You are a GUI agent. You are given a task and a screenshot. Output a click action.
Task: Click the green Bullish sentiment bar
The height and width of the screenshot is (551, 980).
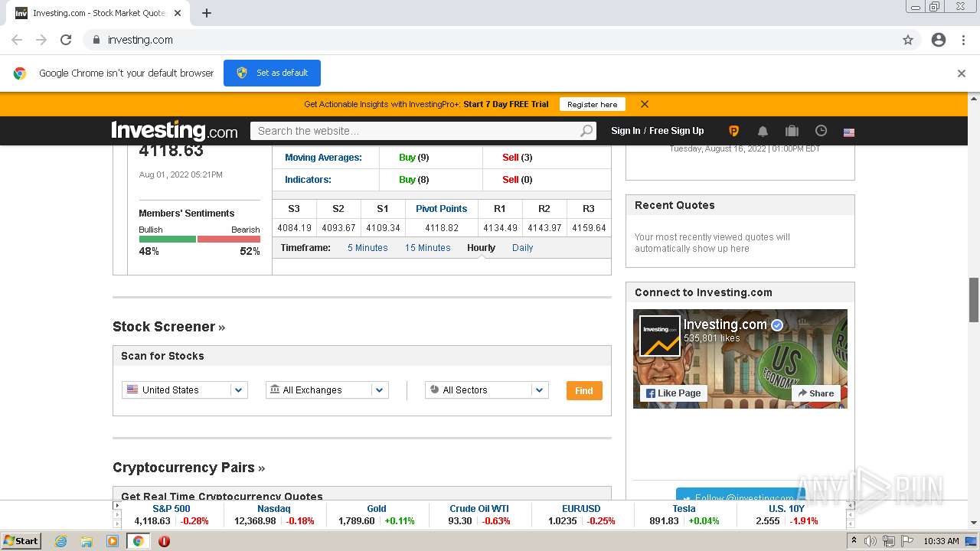168,239
